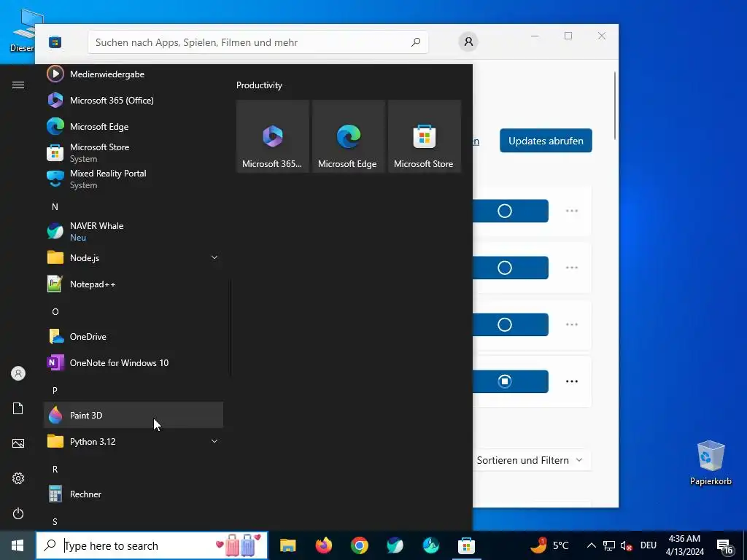Open File Explorer from the taskbar
Image resolution: width=747 pixels, height=560 pixels.
(287, 545)
